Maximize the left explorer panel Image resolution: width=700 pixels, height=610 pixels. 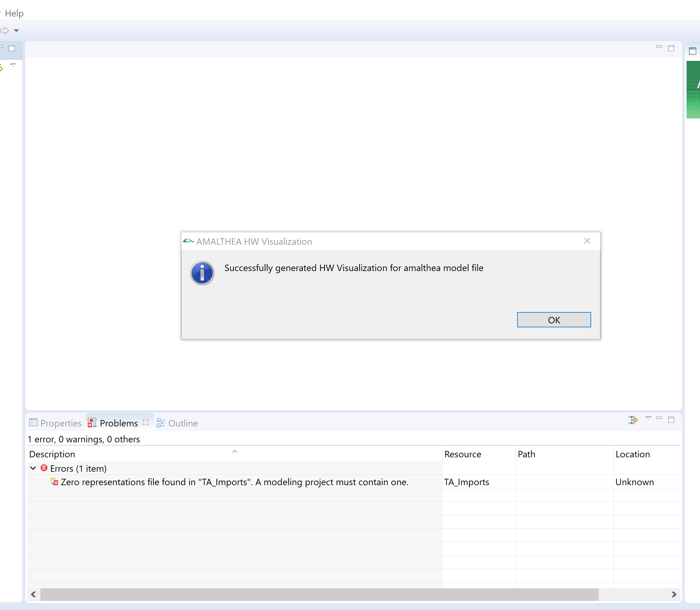point(12,48)
